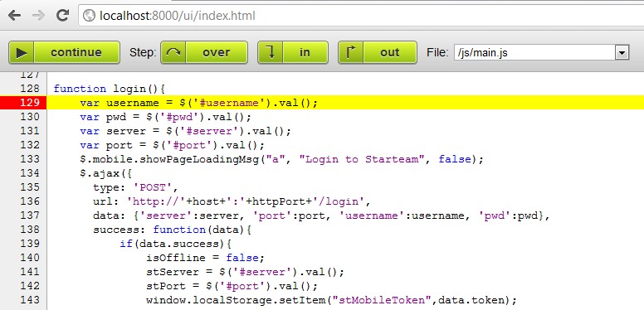Focus the address bar with localhost URL
Screen dimensions: 644x310
362,16
